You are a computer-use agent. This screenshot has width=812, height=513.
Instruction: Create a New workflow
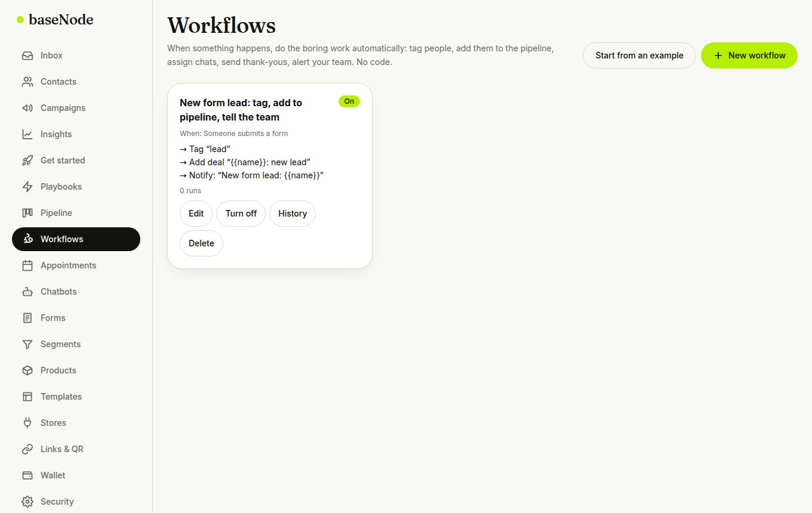tap(749, 55)
